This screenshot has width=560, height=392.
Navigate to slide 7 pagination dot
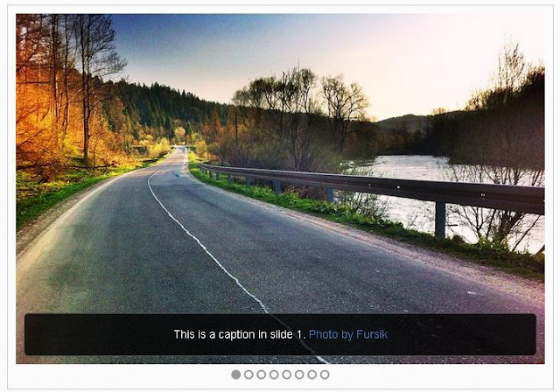pyautogui.click(x=312, y=374)
